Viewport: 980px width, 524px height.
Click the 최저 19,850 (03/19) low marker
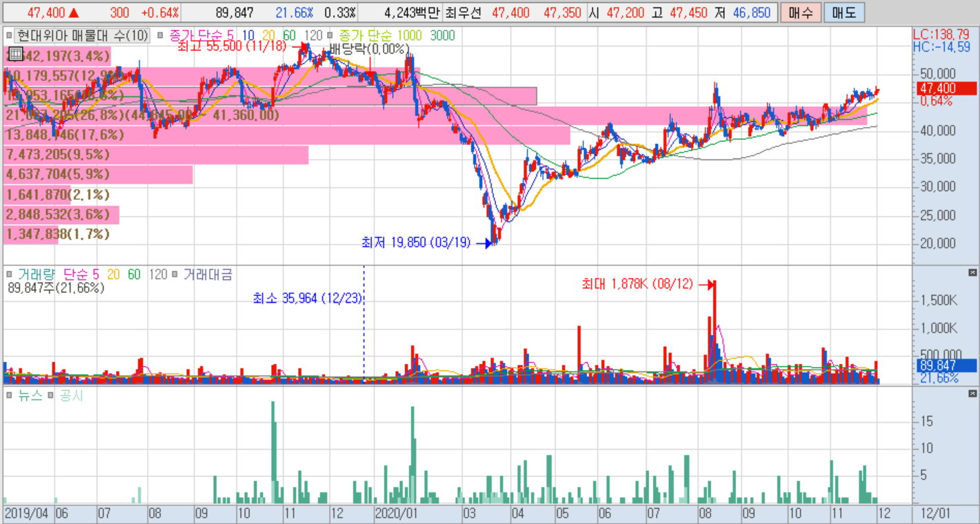[415, 243]
